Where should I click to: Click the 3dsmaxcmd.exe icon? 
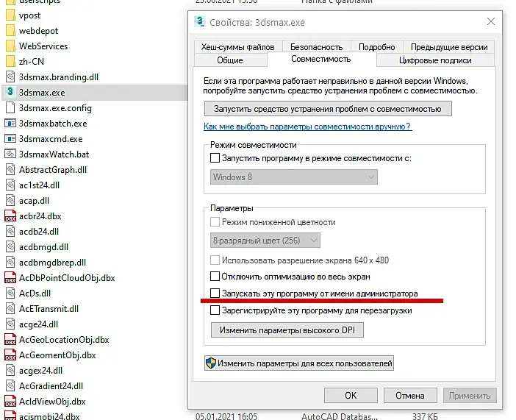coord(10,139)
